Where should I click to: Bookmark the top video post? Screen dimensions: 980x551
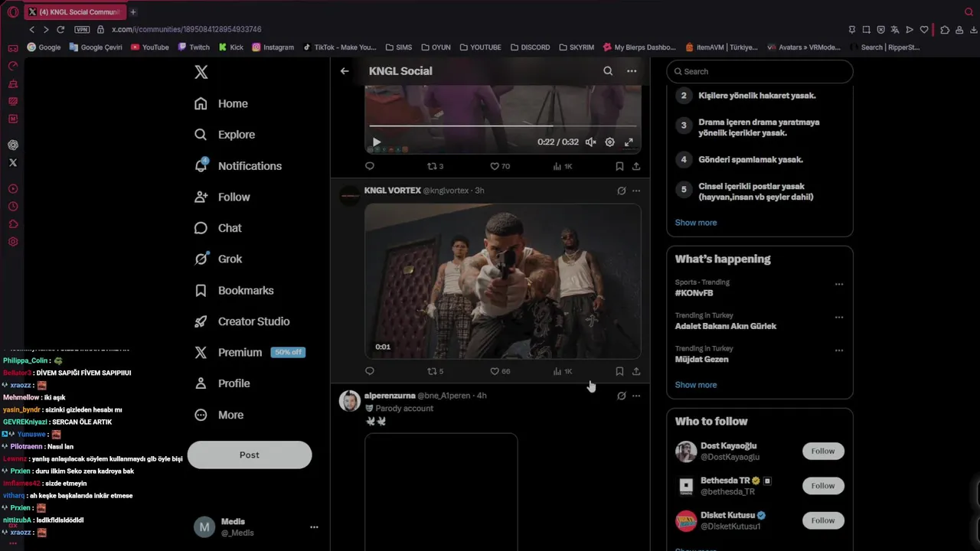coord(619,166)
